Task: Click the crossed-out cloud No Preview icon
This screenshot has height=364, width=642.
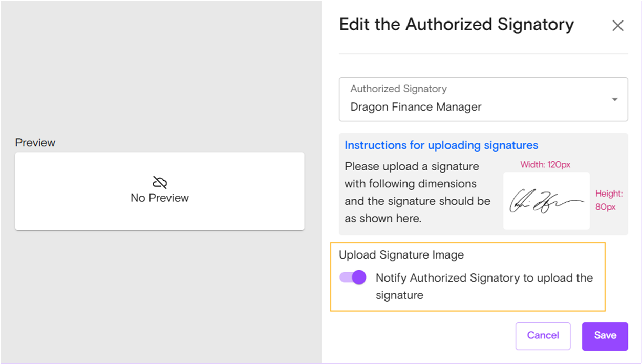Action: [160, 182]
